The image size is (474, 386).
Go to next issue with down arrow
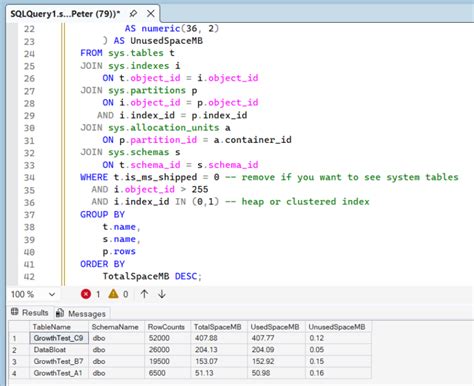(162, 294)
